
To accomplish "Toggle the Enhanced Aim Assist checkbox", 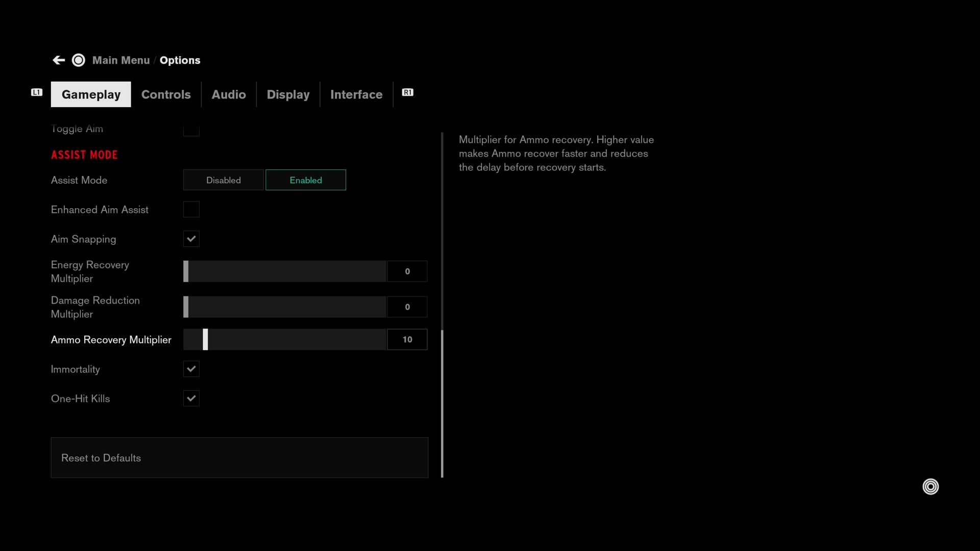I will (191, 210).
